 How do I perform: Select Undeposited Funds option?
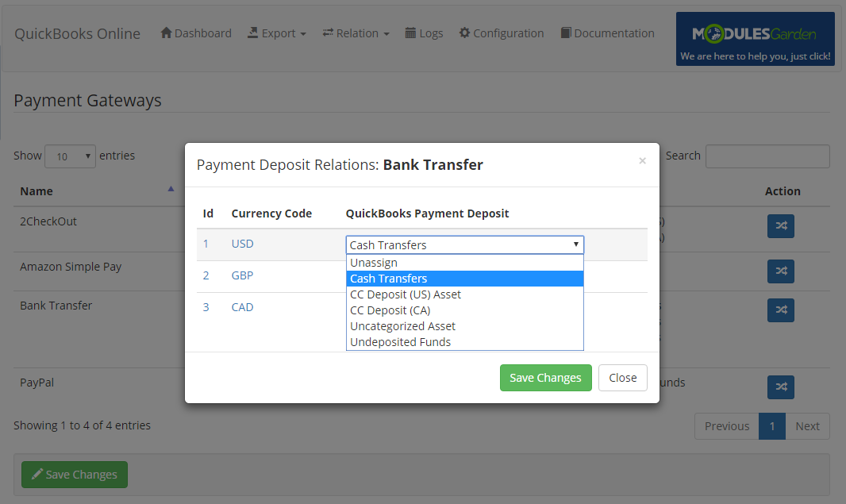464,342
